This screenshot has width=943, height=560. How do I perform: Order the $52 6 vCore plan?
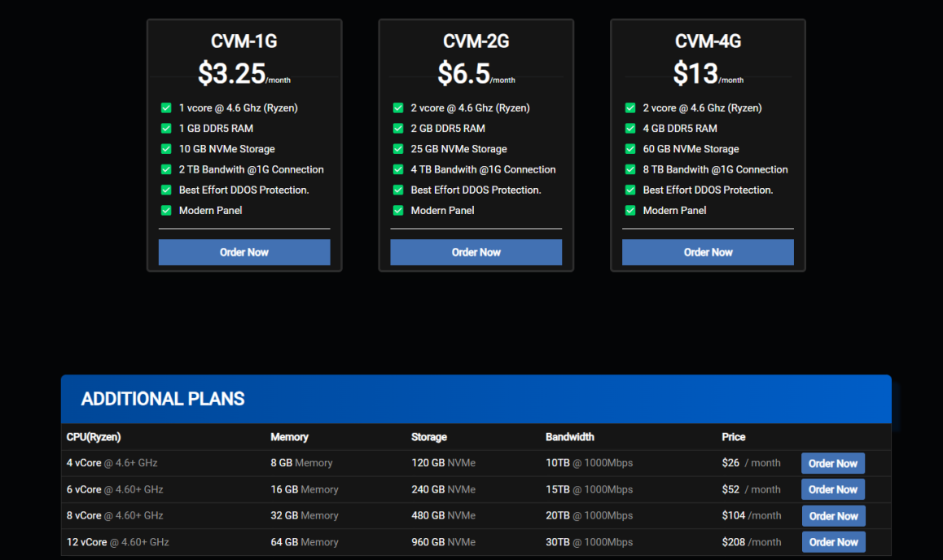click(x=833, y=490)
